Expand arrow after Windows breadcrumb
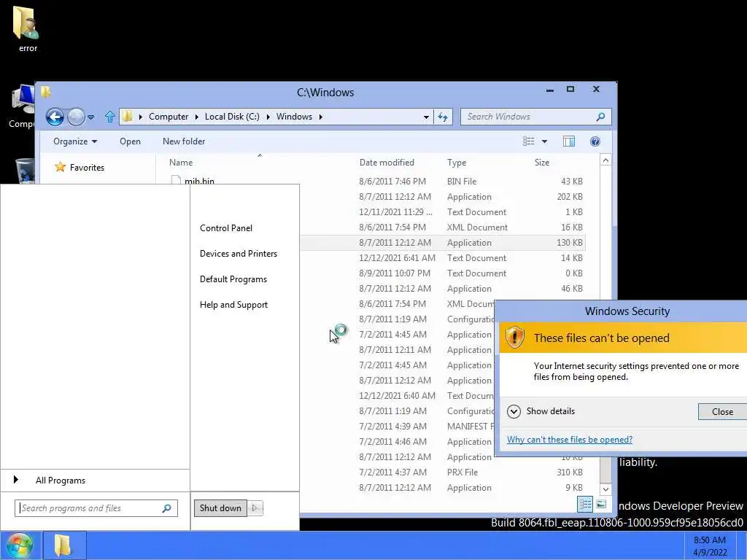 click(x=321, y=117)
